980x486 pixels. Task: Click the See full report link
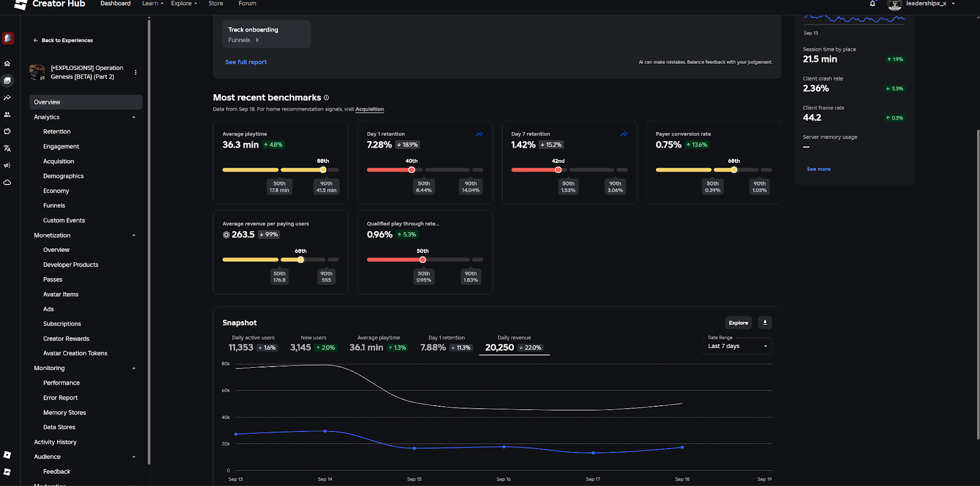tap(246, 62)
